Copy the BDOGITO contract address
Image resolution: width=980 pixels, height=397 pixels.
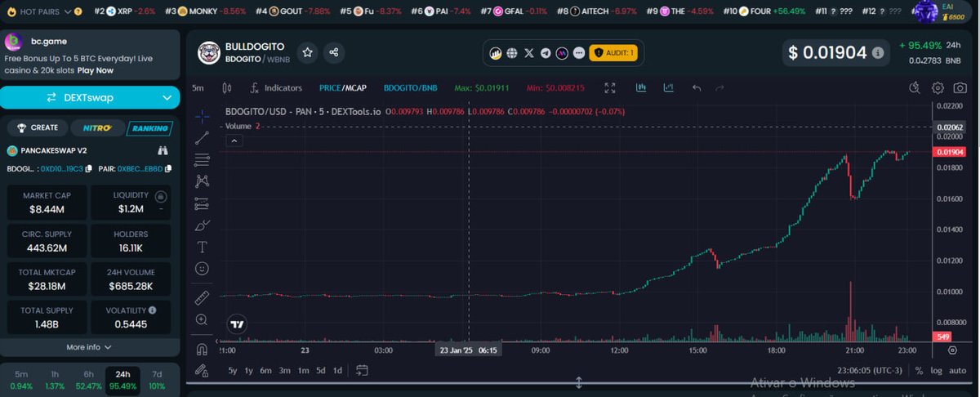(88, 168)
